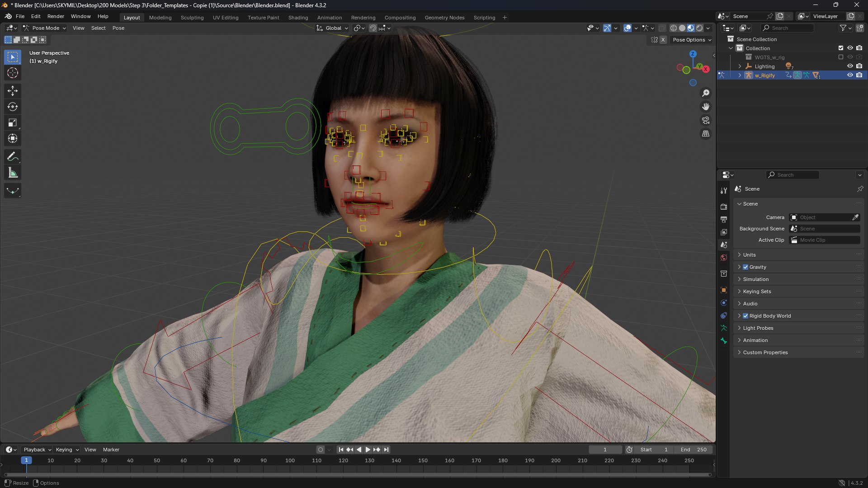Toggle the Rigid Body World checkbox

745,316
